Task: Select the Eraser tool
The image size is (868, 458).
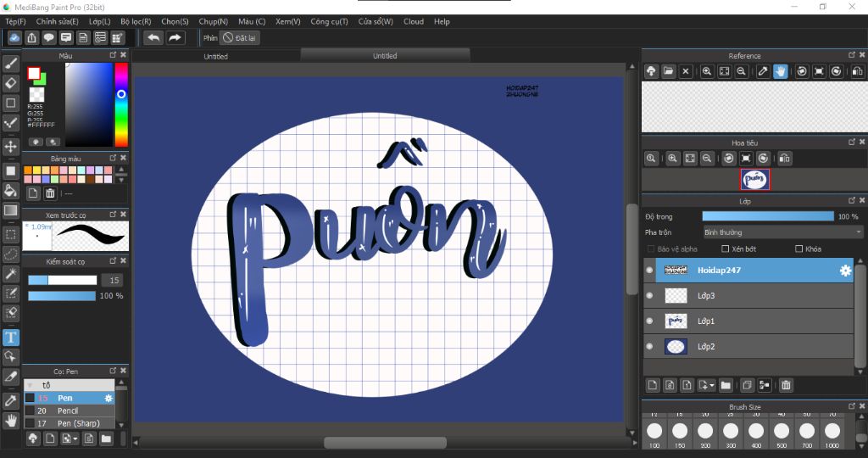Action: [10, 83]
